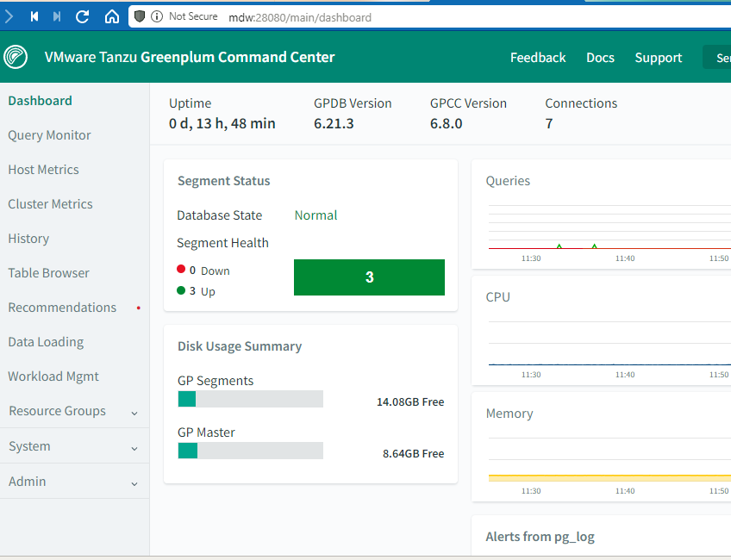Click VMware Tanzu Greenplum Command Center title
Screen dimensions: 731x560
[190, 57]
